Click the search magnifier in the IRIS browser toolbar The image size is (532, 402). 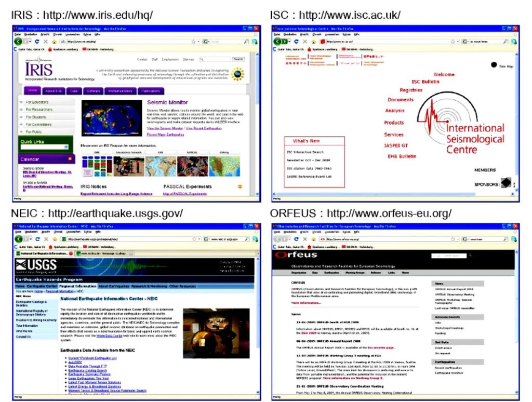(x=246, y=42)
